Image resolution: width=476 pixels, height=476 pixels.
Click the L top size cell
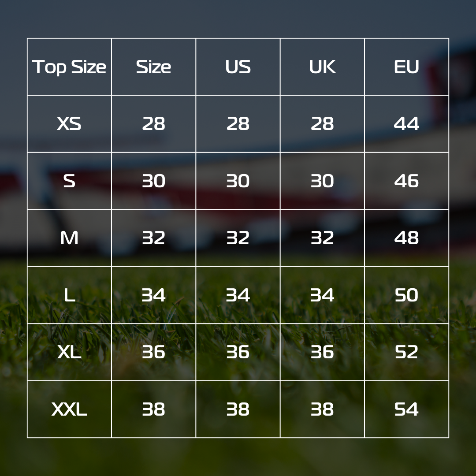[x=69, y=295]
